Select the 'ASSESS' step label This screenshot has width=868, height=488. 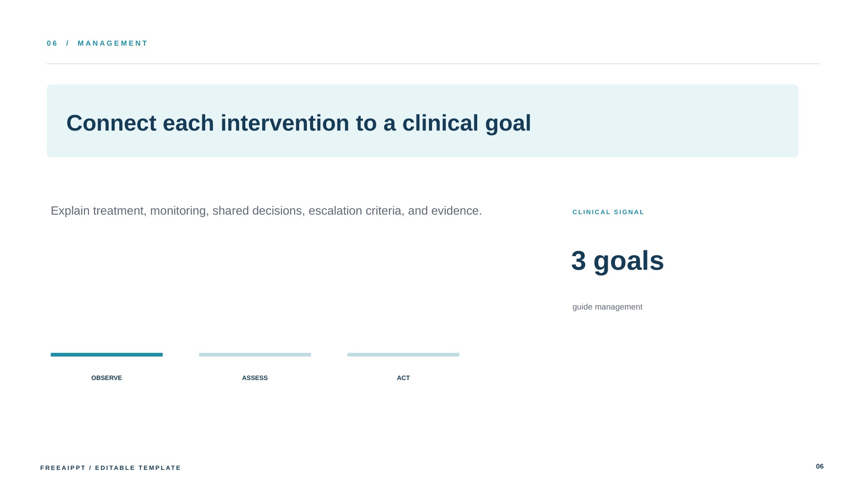(255, 378)
